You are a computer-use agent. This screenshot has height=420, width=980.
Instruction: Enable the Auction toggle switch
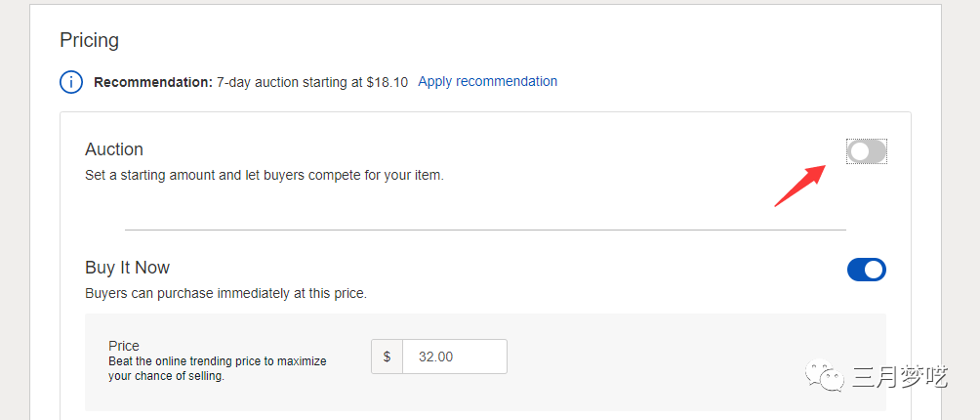(867, 151)
